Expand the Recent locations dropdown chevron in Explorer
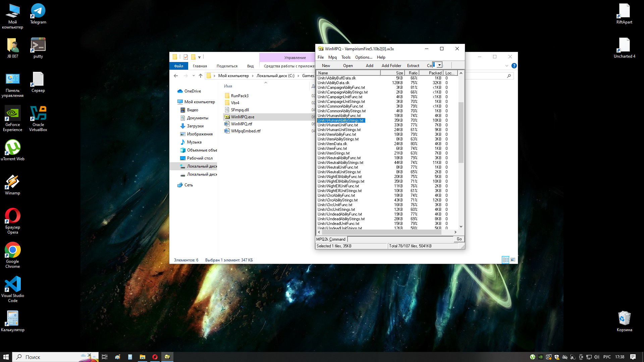644x362 pixels. coord(194,76)
